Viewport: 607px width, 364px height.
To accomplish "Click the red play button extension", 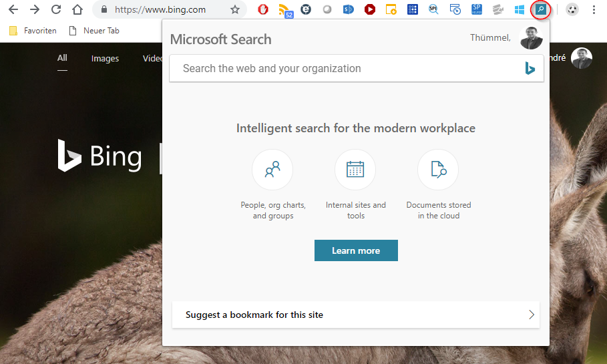I will coord(370,9).
